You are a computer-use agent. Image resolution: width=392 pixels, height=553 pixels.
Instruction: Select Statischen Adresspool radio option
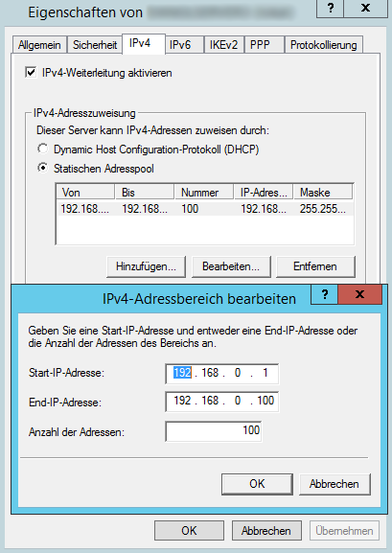tap(43, 169)
